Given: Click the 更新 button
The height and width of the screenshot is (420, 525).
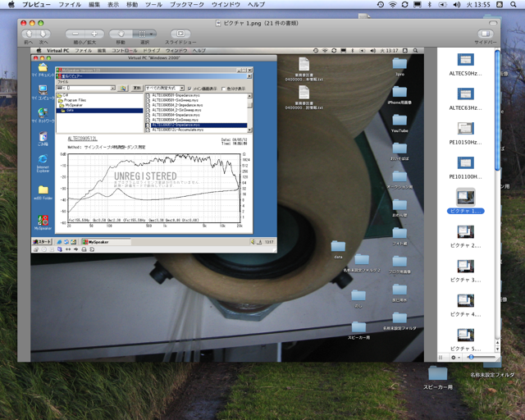Looking at the screenshot, I should click(136, 89).
